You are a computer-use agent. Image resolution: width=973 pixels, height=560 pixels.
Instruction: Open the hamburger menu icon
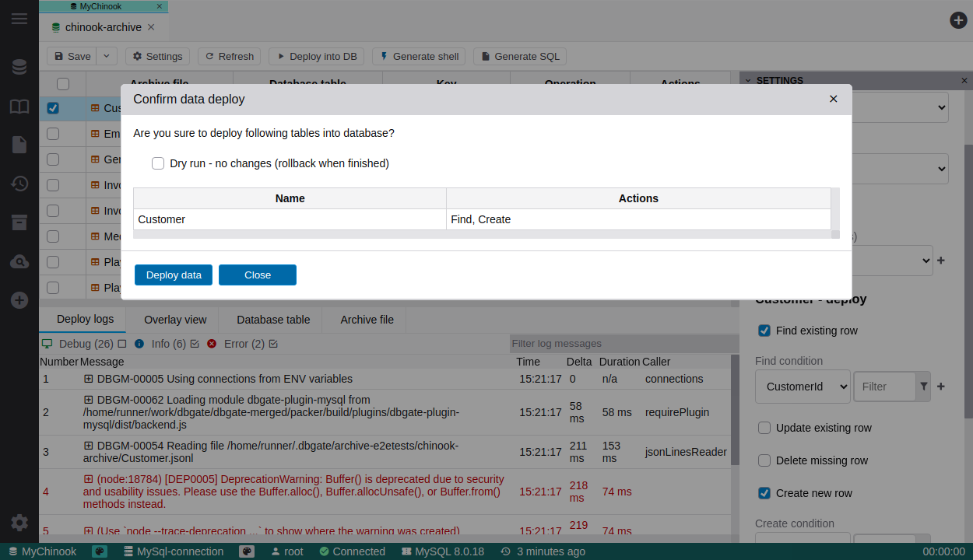point(19,19)
